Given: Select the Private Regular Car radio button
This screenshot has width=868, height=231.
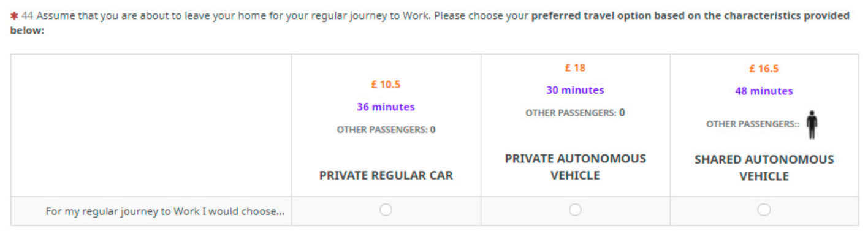Looking at the screenshot, I should pyautogui.click(x=386, y=210).
